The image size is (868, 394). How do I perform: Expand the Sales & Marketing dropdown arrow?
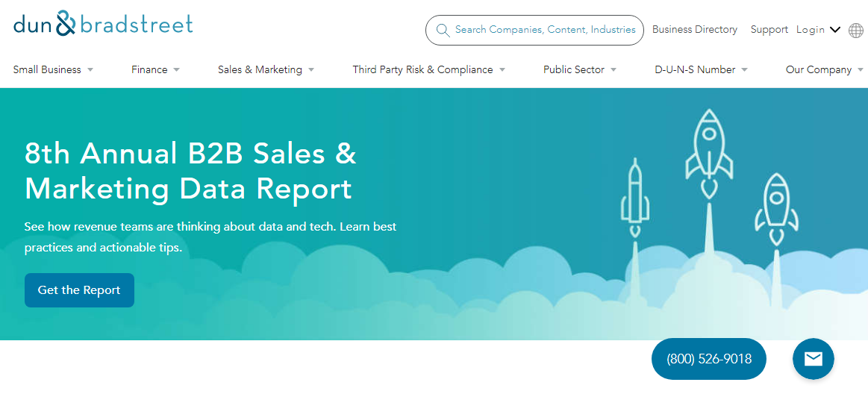click(x=311, y=69)
